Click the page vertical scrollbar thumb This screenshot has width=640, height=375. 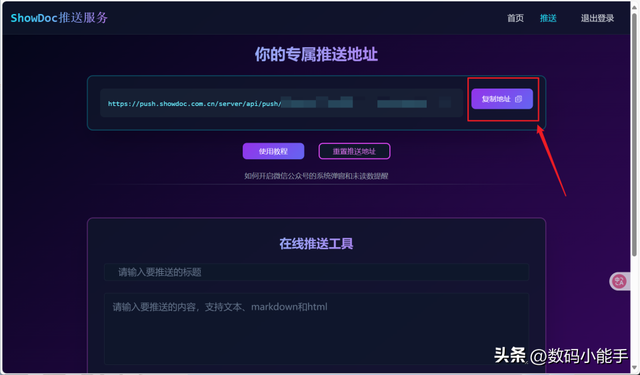point(634,135)
